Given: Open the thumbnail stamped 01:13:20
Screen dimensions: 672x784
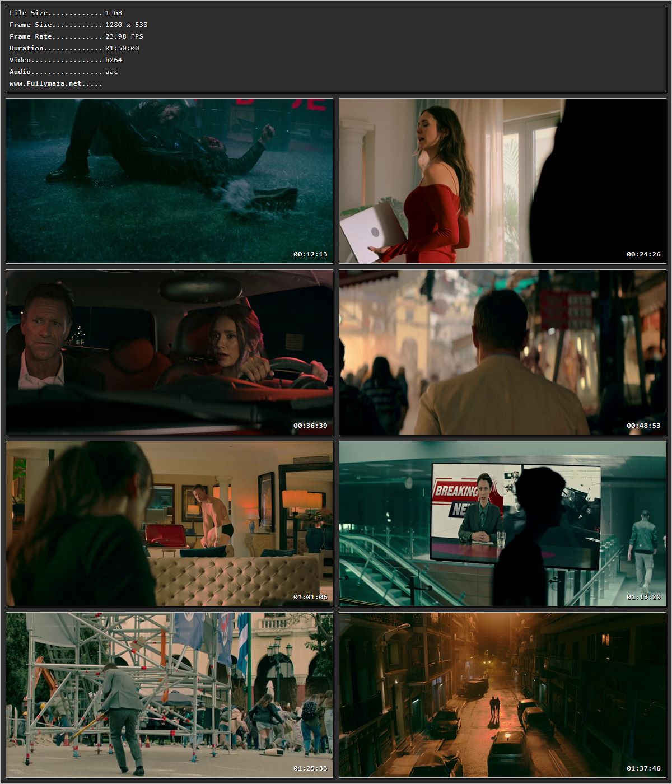Looking at the screenshot, I should click(502, 524).
